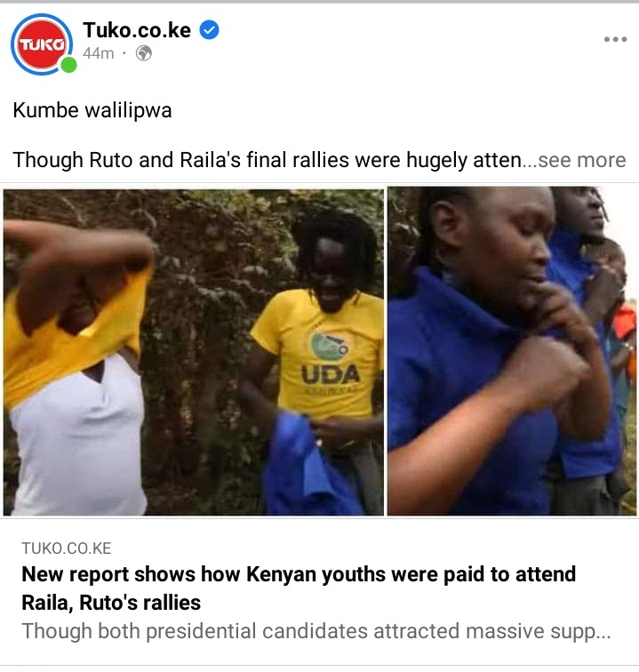Open headline New report shows how Kenyan youths
This screenshot has width=639, height=672.
(x=299, y=574)
